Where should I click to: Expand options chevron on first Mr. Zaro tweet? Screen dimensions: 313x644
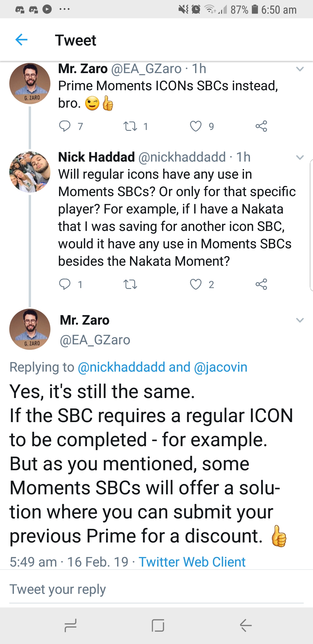tap(300, 69)
